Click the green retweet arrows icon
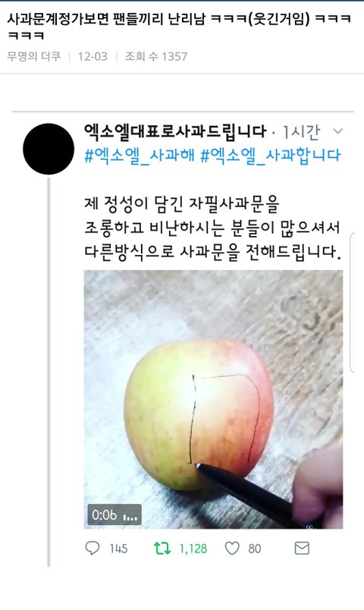Screen dimensions: 364x610 click(162, 548)
